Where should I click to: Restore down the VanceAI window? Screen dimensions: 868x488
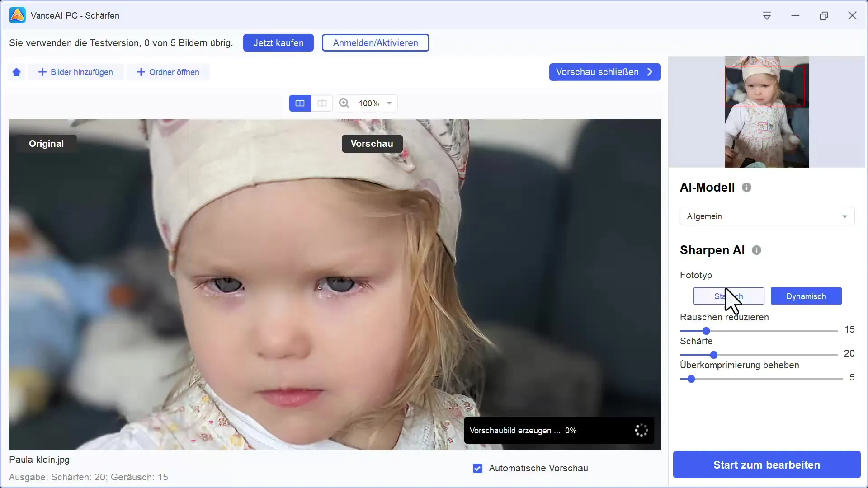[x=824, y=16]
